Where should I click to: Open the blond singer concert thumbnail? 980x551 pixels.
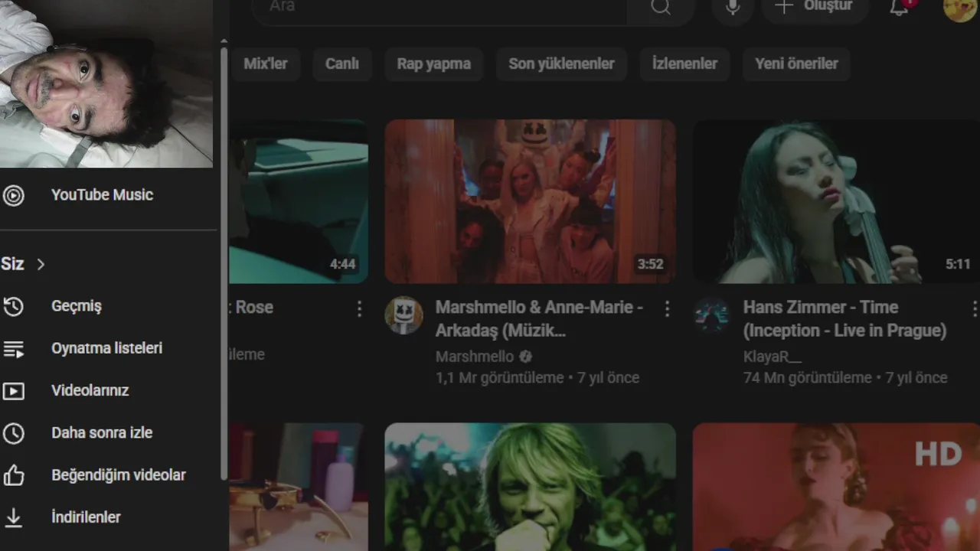point(530,487)
